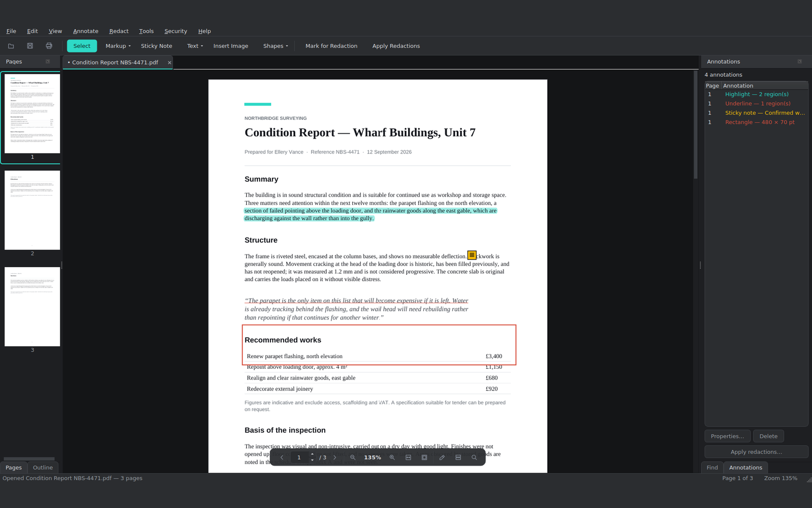
Task: Switch to the Find tab
Action: point(712,467)
